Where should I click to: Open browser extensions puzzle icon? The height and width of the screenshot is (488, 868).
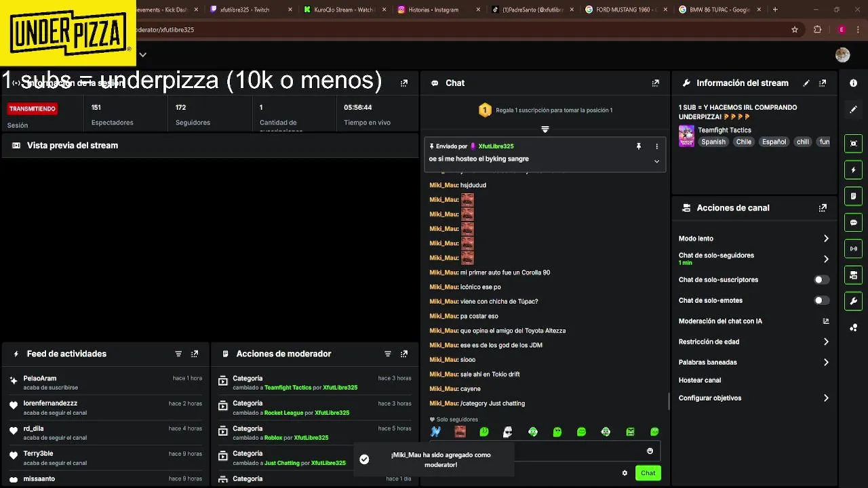click(817, 30)
